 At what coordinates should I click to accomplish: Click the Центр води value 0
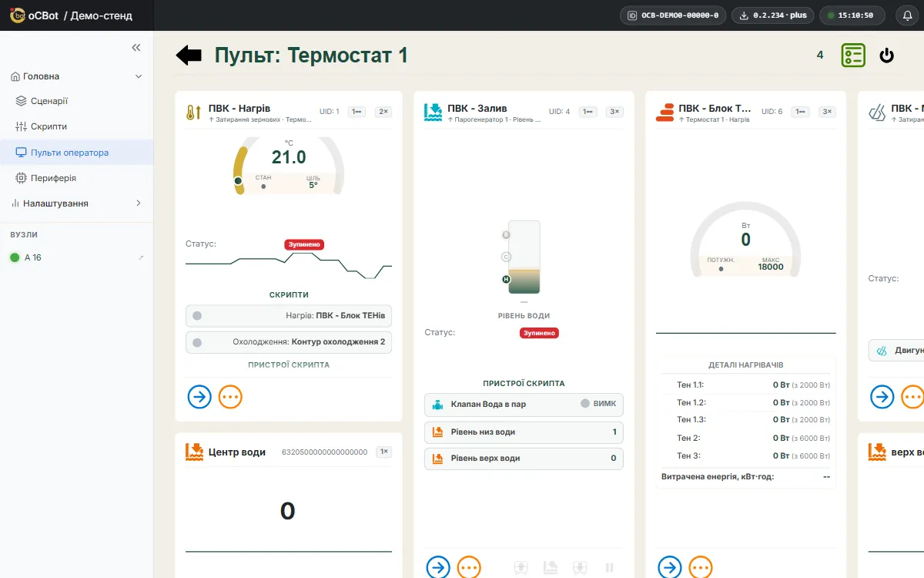coord(287,511)
